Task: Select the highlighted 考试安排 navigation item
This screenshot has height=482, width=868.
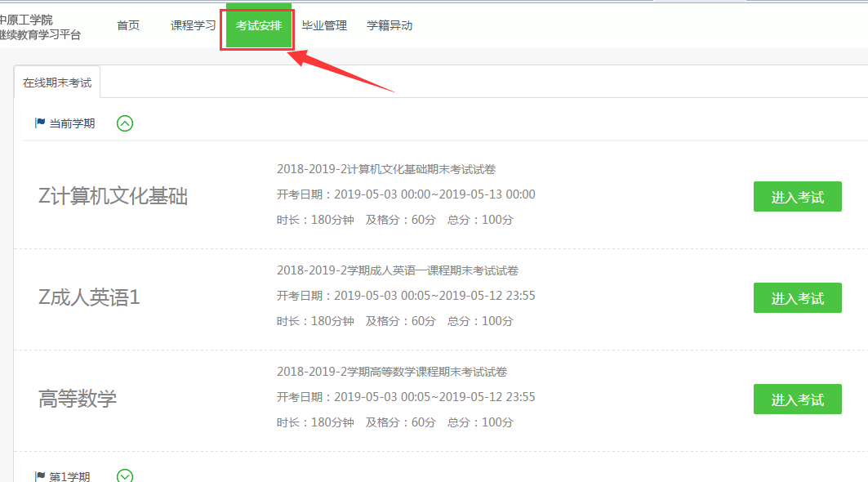Action: tap(258, 25)
